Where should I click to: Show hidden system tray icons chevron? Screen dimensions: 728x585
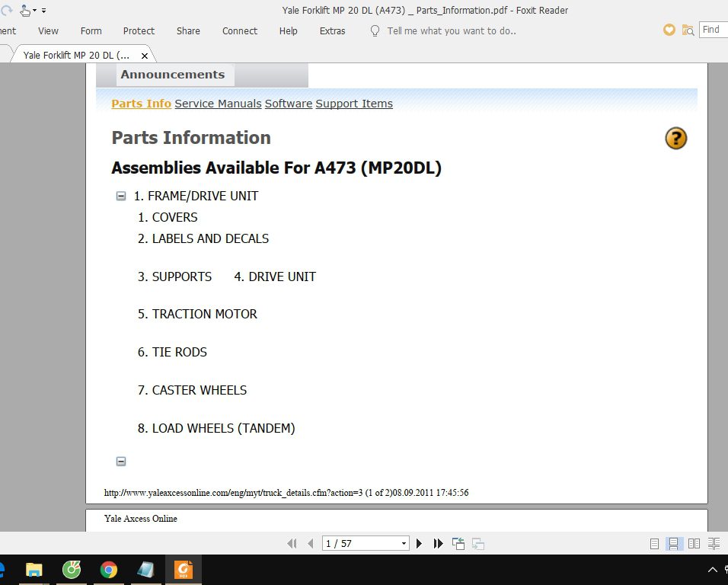[713, 570]
